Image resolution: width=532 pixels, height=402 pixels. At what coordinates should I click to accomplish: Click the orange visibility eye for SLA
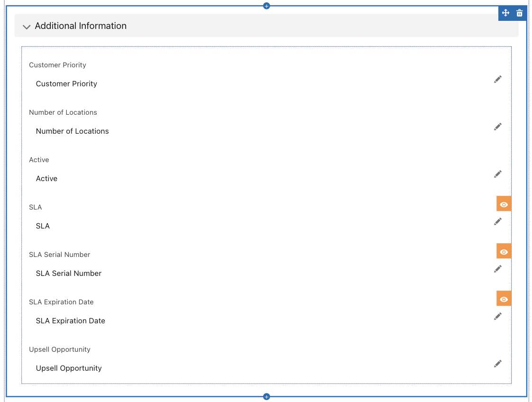pos(504,204)
